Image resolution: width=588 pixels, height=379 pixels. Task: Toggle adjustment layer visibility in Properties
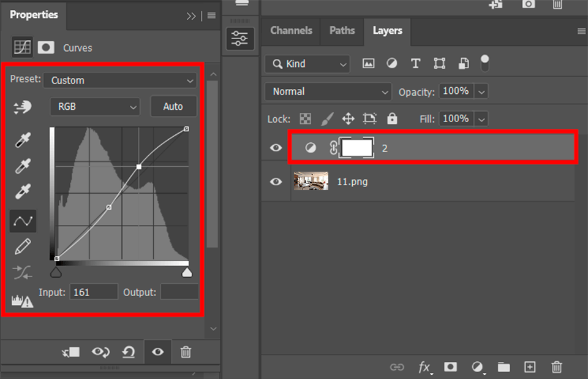(158, 352)
